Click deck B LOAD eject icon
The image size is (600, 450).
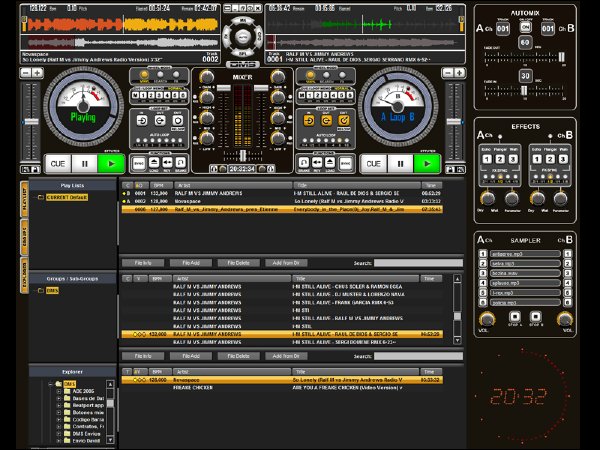point(330,163)
